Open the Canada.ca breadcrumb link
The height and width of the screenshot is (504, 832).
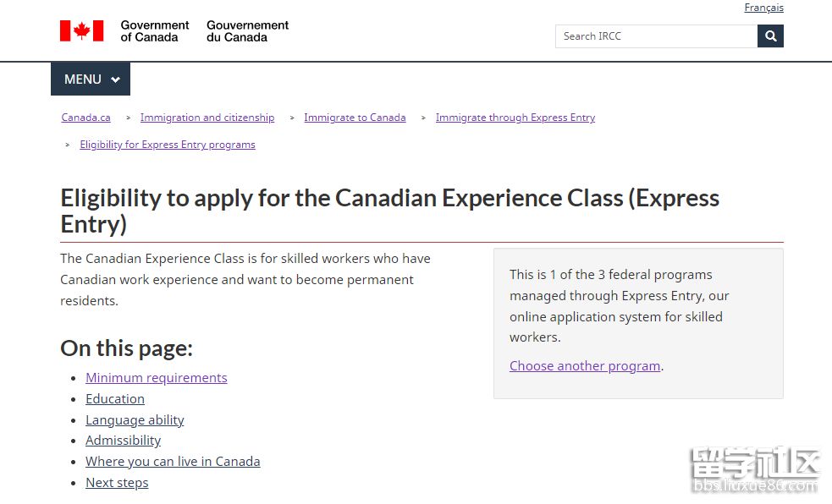coord(86,118)
